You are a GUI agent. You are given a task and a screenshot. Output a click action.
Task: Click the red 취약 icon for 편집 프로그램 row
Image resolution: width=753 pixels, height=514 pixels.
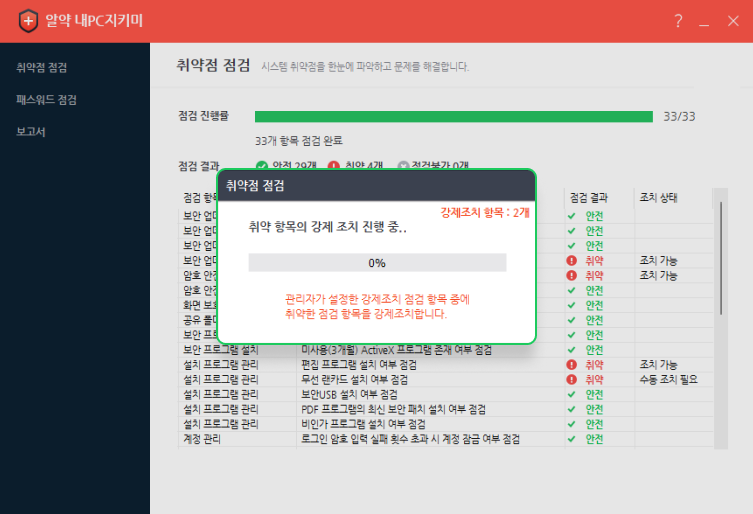(571, 365)
